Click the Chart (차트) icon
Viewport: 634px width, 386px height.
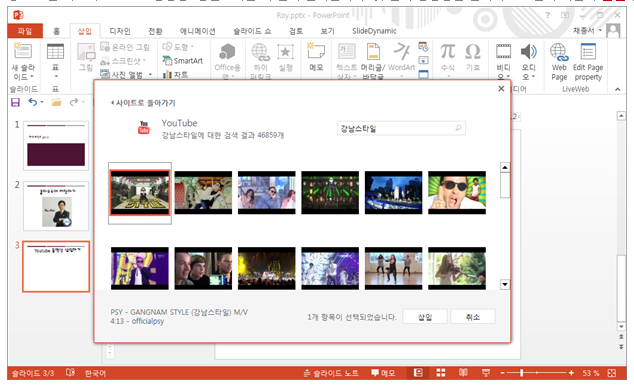click(x=167, y=74)
